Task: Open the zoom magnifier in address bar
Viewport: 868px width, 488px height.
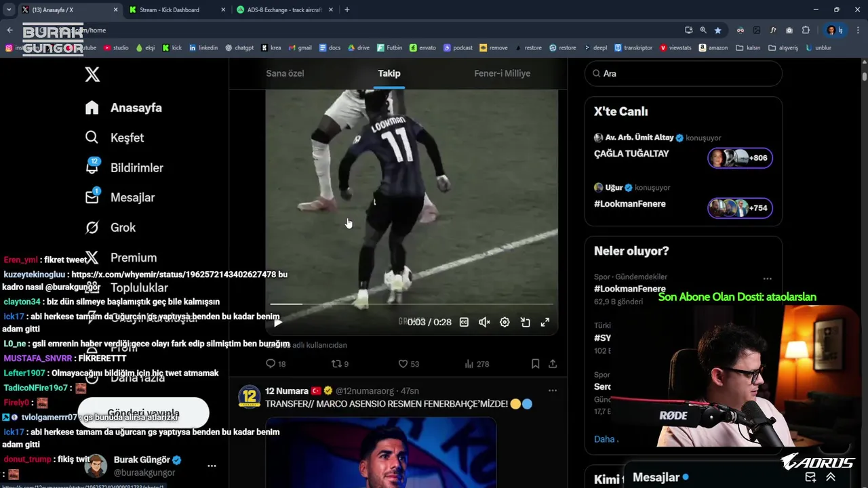Action: (x=703, y=30)
